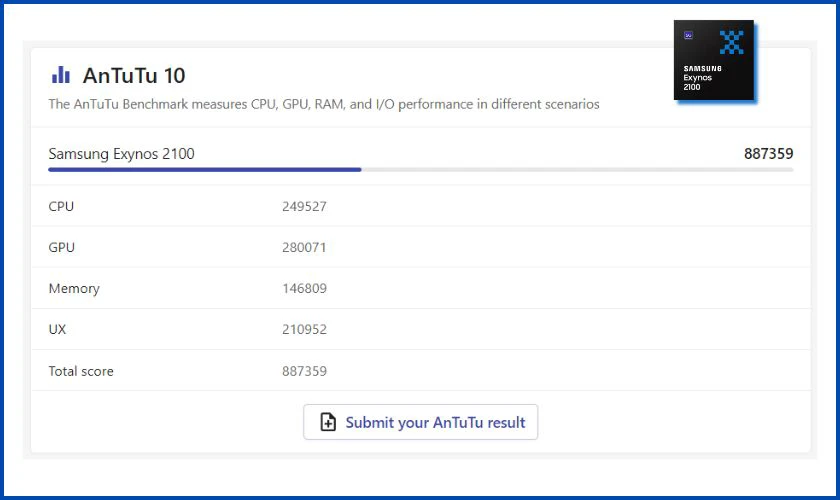
Task: Click the 887359 score at the right of the bar
Action: pos(768,154)
